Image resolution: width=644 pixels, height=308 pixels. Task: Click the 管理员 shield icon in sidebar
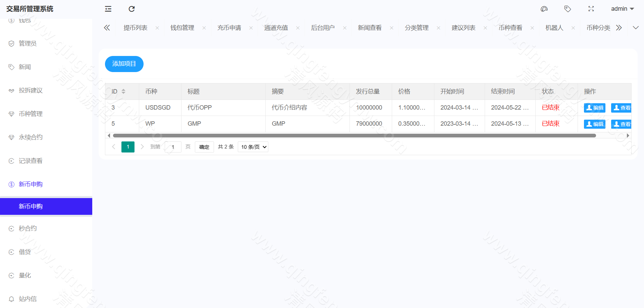(11, 43)
